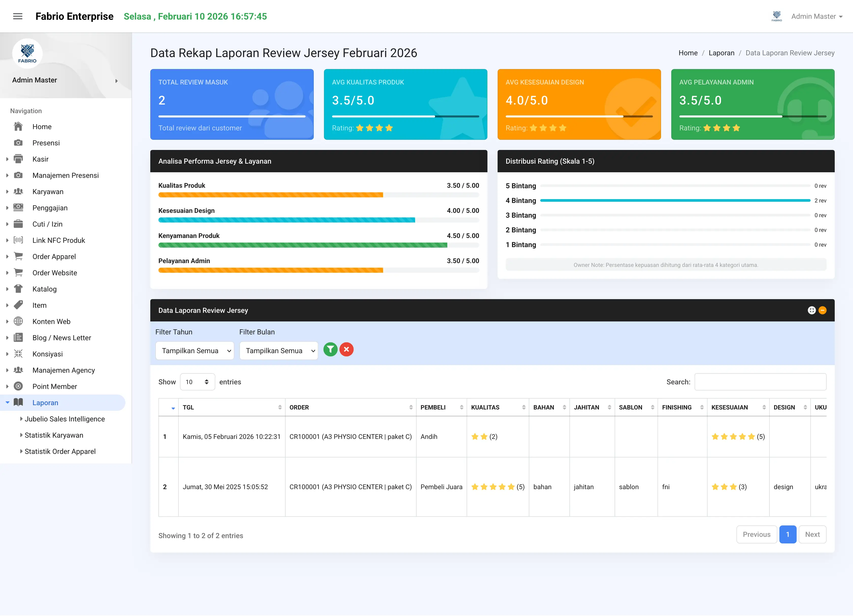Click the Kualitas Produk progress bar
This screenshot has height=616, width=853.
click(319, 195)
